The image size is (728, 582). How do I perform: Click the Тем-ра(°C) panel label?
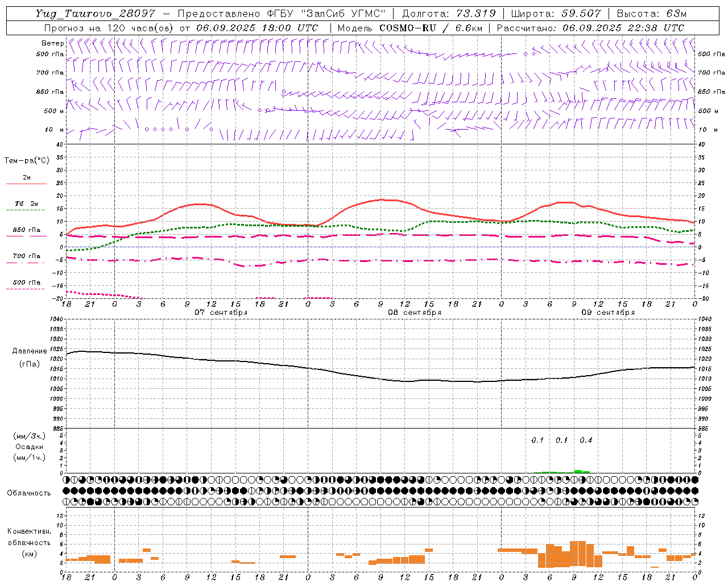tap(27, 161)
